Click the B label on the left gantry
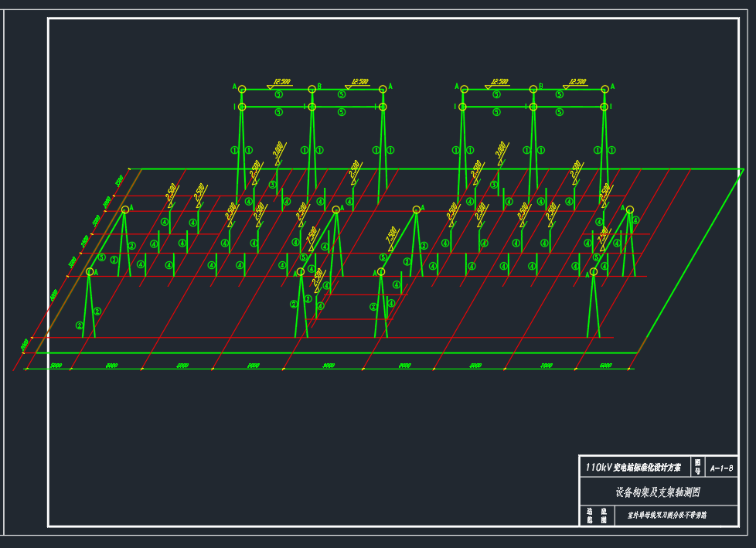 pos(319,87)
